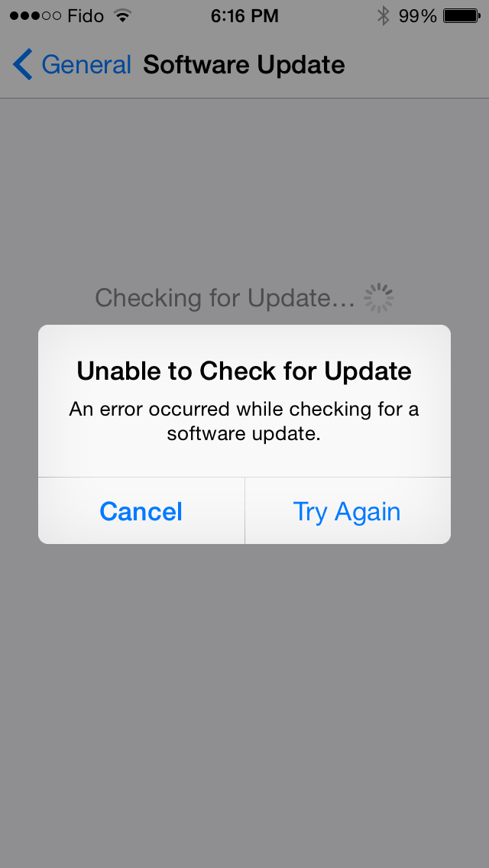The width and height of the screenshot is (489, 868).
Task: Tap the navigation bar's empty right side
Action: 418,65
